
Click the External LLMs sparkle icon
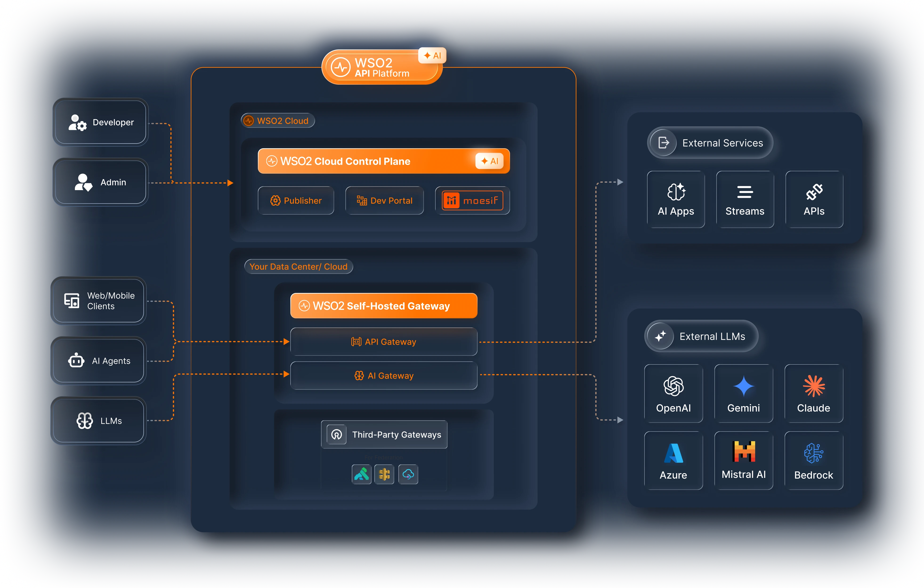pos(660,336)
